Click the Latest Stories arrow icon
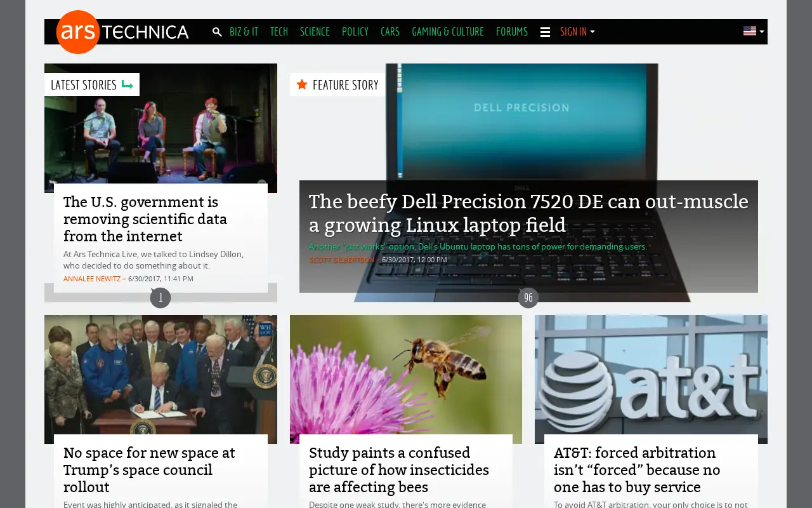The height and width of the screenshot is (508, 812). [128, 84]
